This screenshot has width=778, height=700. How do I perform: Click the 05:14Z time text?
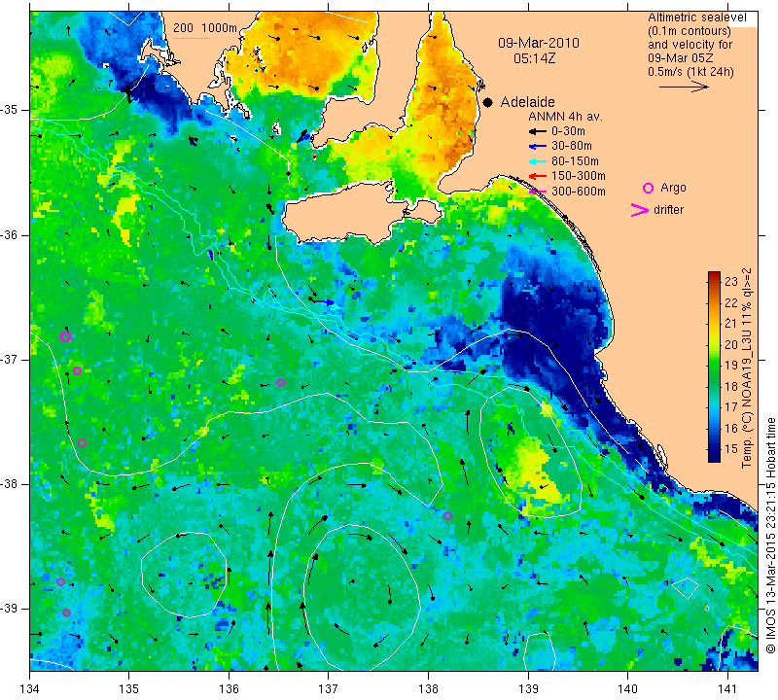534,58
